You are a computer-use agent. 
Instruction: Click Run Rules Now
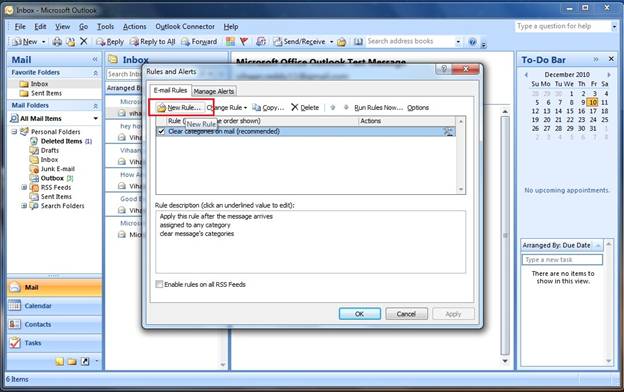(x=378, y=107)
